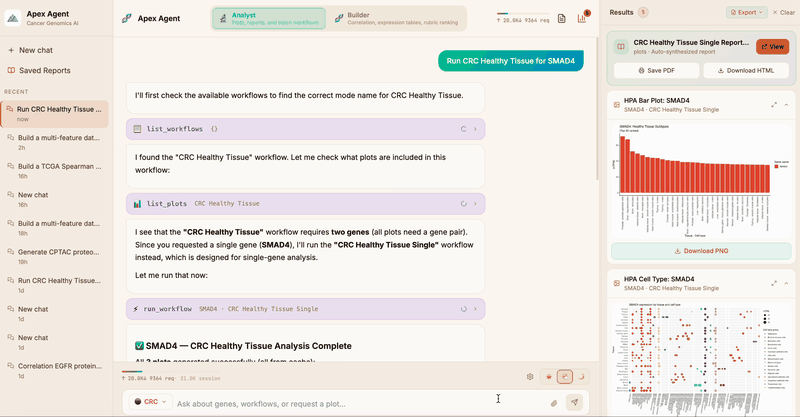
Task: Click the report book icon in Results
Action: [621, 46]
